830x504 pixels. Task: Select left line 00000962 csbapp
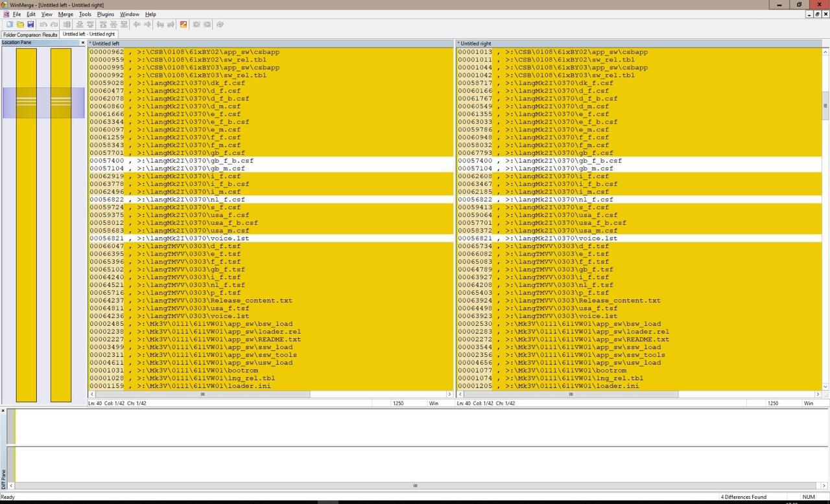[x=270, y=52]
